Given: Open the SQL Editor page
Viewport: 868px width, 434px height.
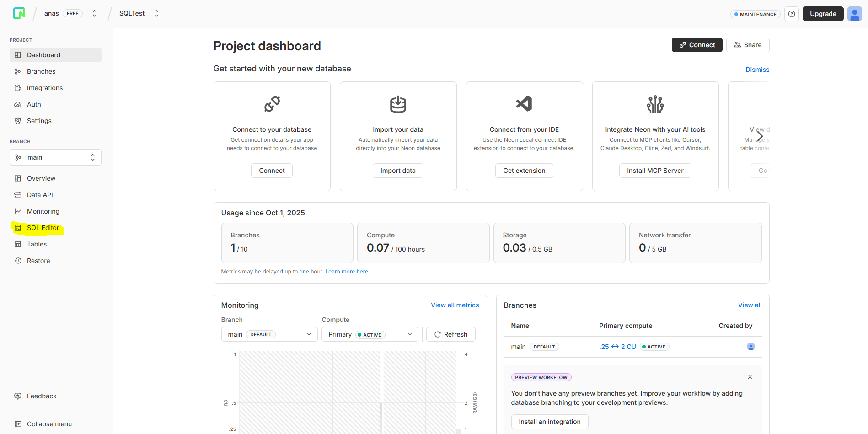Looking at the screenshot, I should point(55,228).
